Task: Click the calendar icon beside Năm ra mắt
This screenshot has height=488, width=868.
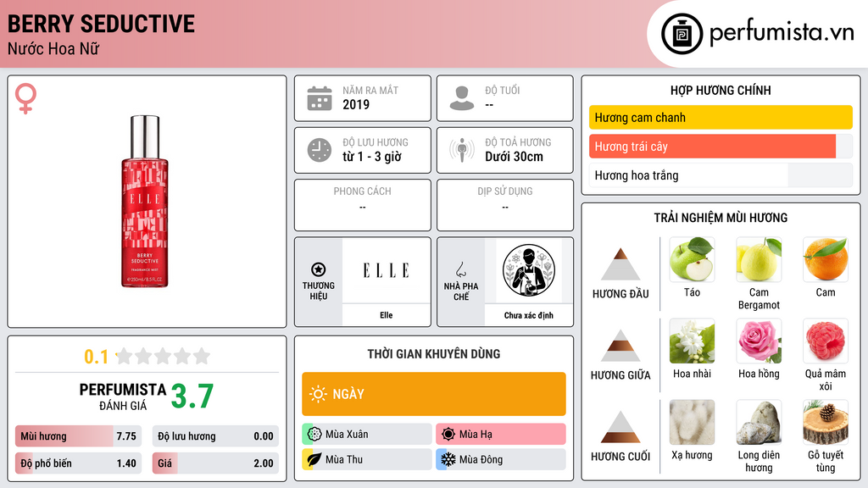Action: click(320, 98)
